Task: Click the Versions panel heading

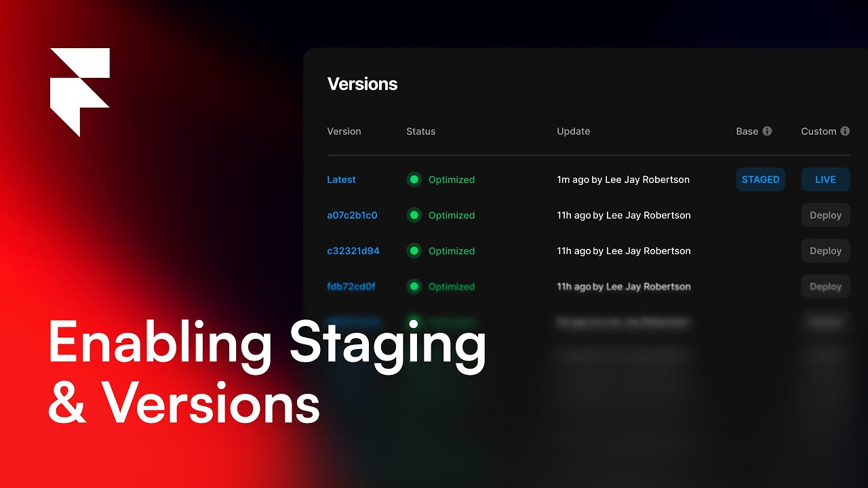Action: (x=362, y=84)
